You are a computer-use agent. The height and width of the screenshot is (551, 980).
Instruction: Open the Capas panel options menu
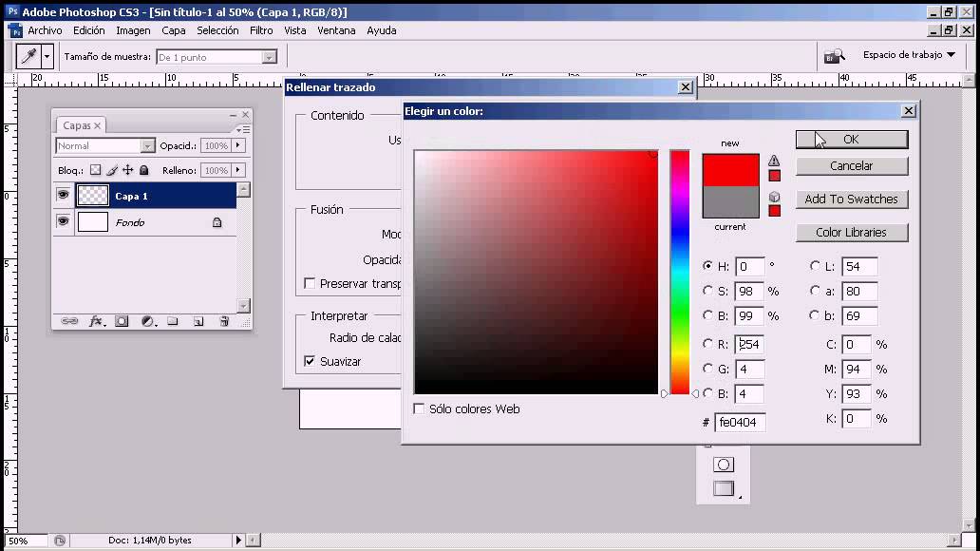(x=244, y=129)
